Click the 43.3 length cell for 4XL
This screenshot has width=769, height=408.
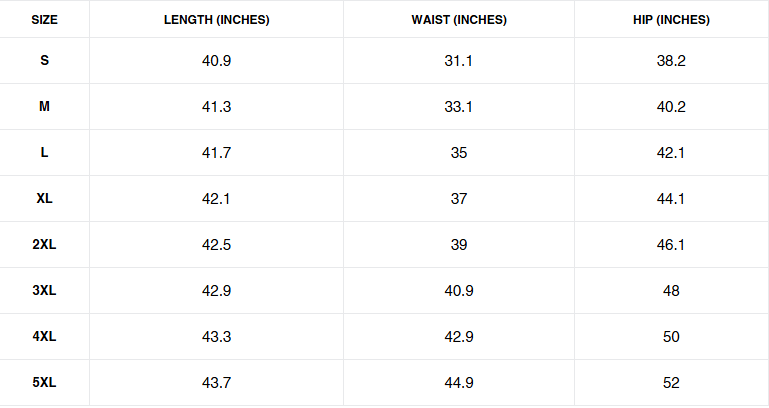coord(216,337)
